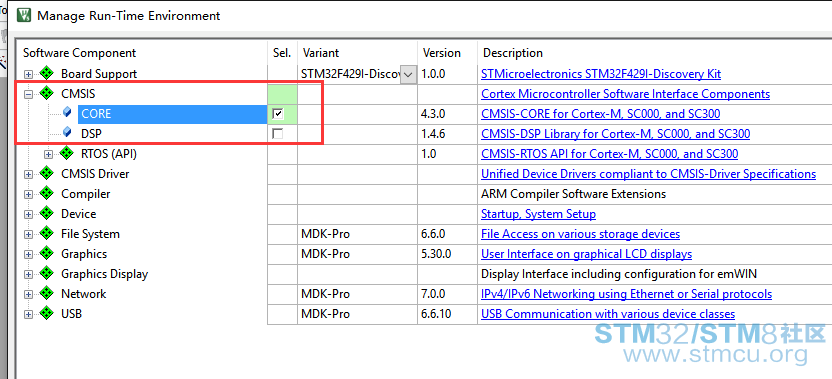
Task: Click the File System green diamond icon
Action: point(47,234)
